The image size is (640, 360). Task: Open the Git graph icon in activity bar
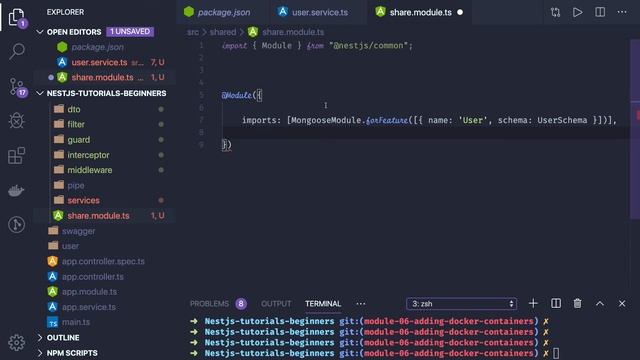17,224
